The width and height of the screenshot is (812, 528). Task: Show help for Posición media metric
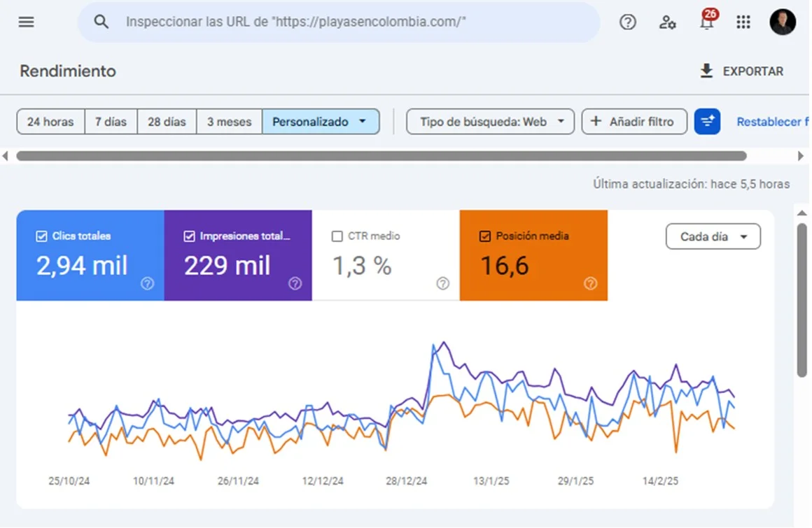tap(591, 283)
